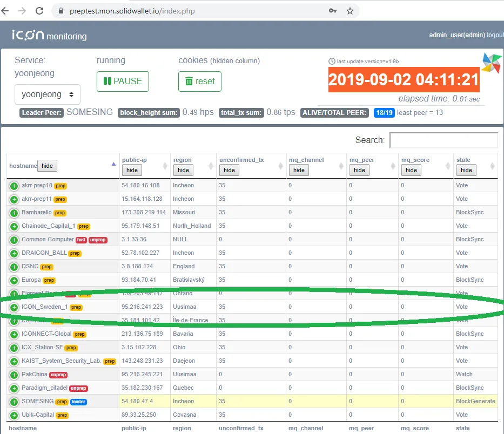
Task: Click SOMESING next to Leader Peer
Action: [x=90, y=112]
